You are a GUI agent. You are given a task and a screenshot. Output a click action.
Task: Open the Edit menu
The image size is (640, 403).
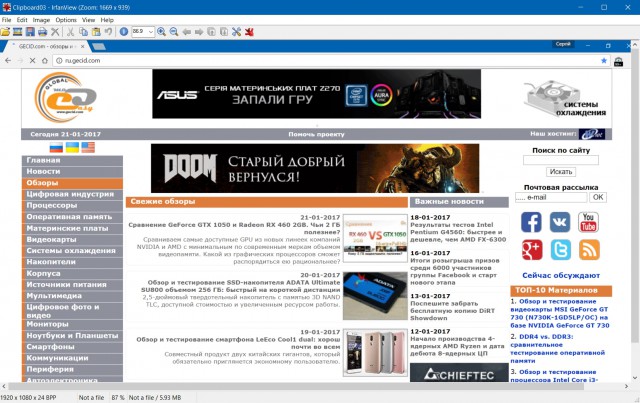point(22,20)
